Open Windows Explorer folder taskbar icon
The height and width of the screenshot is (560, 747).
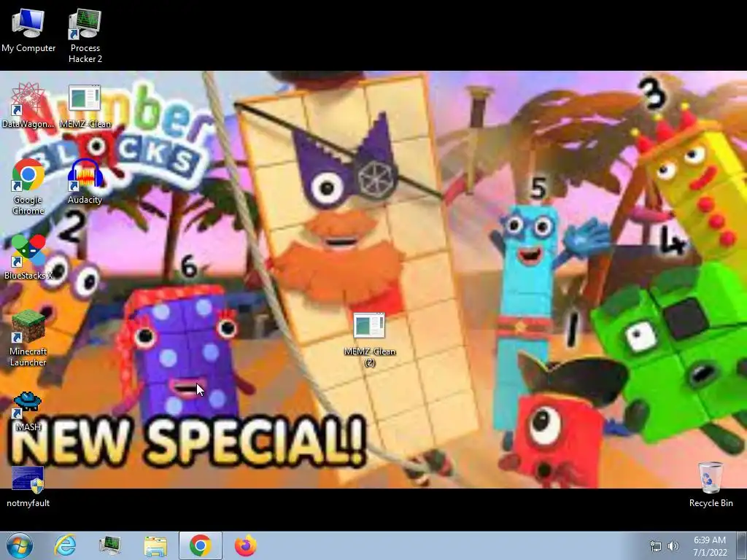tap(155, 546)
